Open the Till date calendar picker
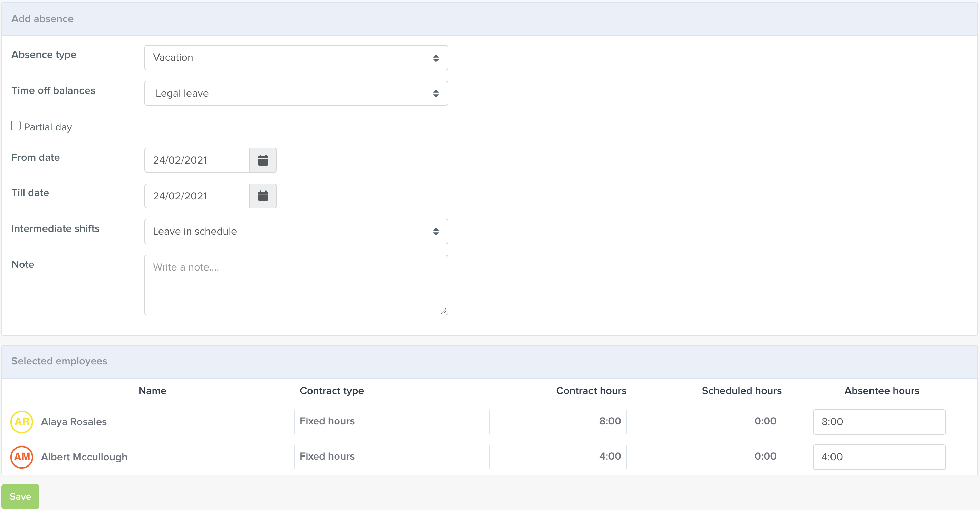The height and width of the screenshot is (510, 980). click(x=263, y=196)
